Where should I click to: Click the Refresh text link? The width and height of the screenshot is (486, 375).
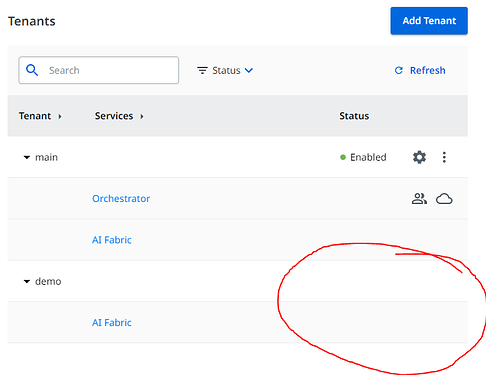coord(427,70)
